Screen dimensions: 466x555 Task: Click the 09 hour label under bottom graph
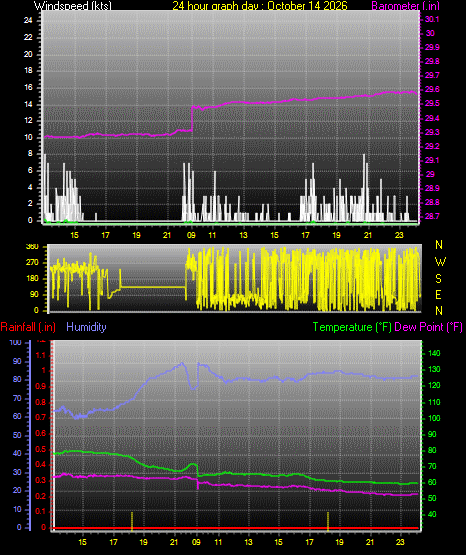coord(196,542)
